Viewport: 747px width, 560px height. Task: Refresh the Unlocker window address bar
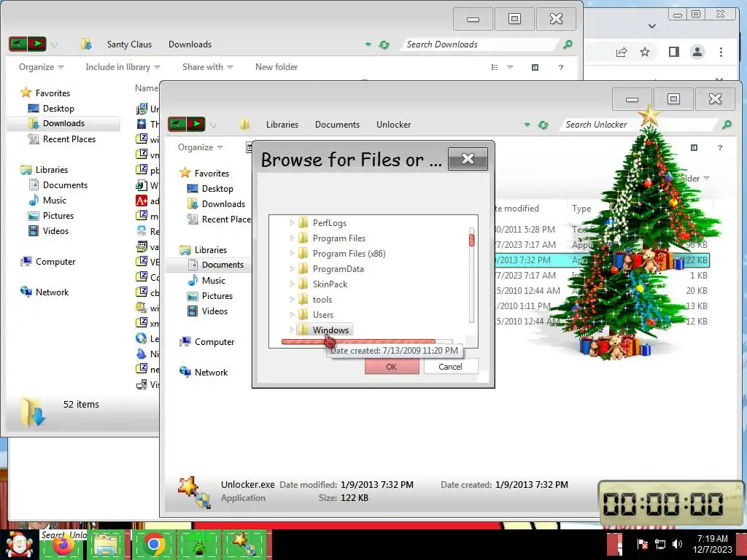tap(543, 125)
